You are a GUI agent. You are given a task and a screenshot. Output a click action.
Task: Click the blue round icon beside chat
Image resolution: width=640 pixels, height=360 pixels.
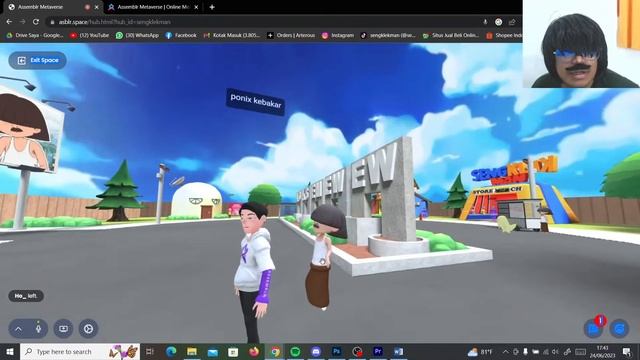click(619, 329)
